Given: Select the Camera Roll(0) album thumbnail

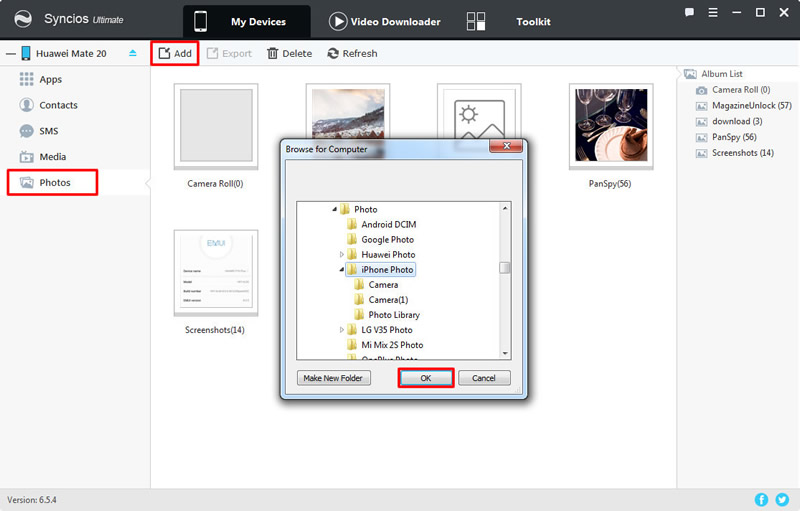Looking at the screenshot, I should pyautogui.click(x=216, y=126).
